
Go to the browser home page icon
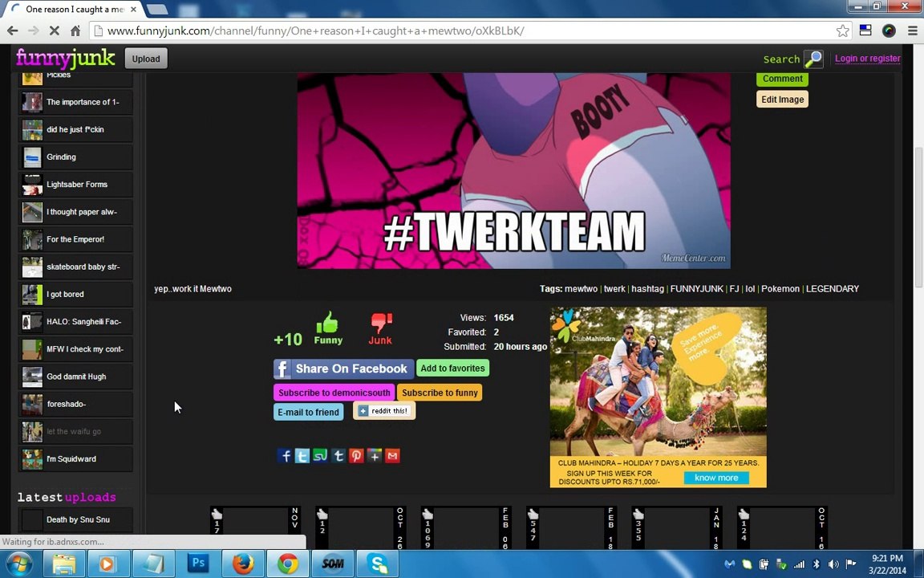(75, 31)
